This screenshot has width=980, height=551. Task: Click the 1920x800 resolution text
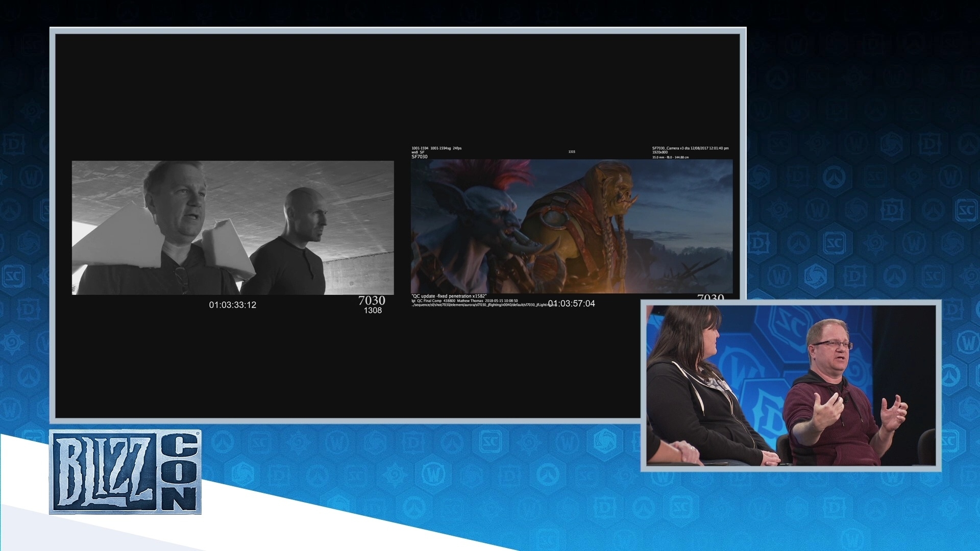660,153
